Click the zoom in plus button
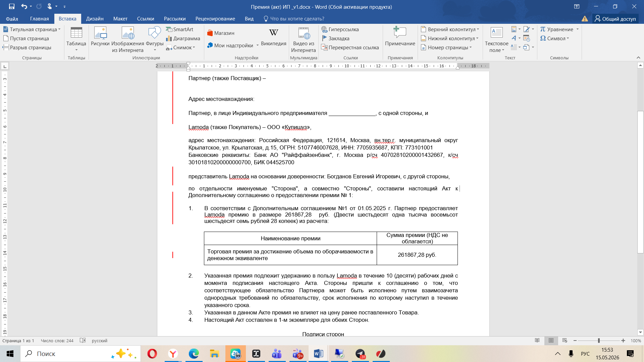Image resolution: width=644 pixels, height=362 pixels. [623, 341]
